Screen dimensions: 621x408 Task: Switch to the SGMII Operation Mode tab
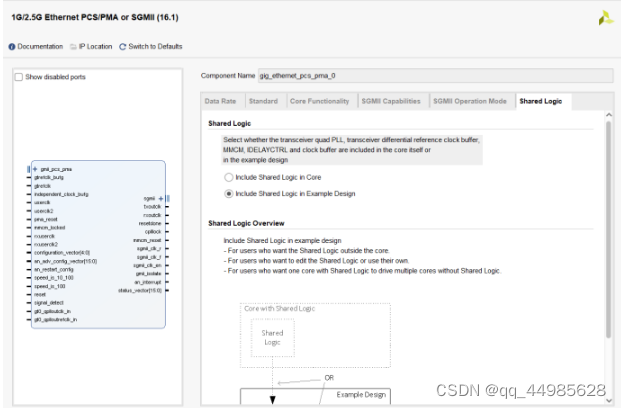point(470,101)
